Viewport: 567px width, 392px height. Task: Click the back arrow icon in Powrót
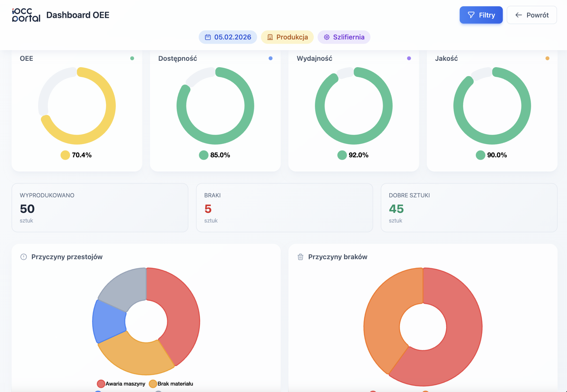[x=518, y=15]
